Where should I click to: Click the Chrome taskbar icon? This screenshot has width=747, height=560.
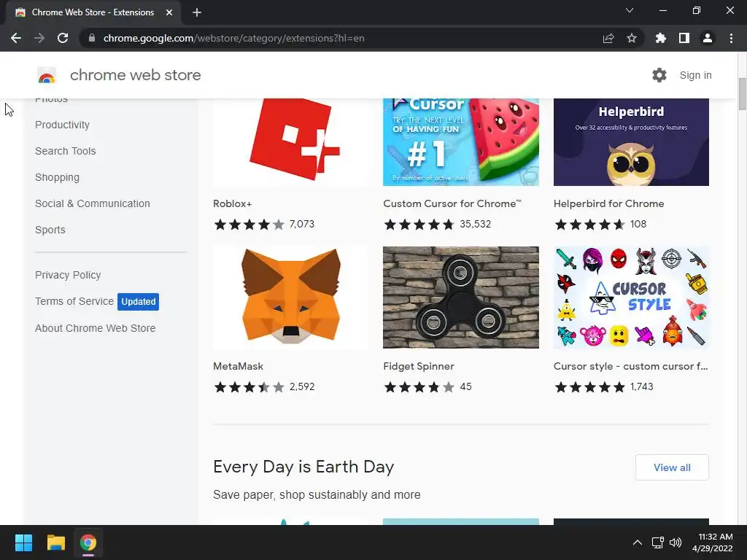pyautogui.click(x=88, y=542)
